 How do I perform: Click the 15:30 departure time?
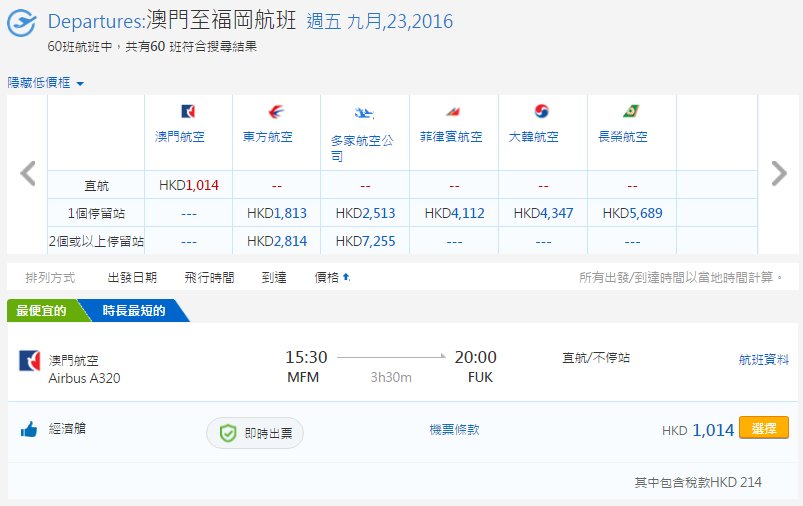pyautogui.click(x=306, y=357)
